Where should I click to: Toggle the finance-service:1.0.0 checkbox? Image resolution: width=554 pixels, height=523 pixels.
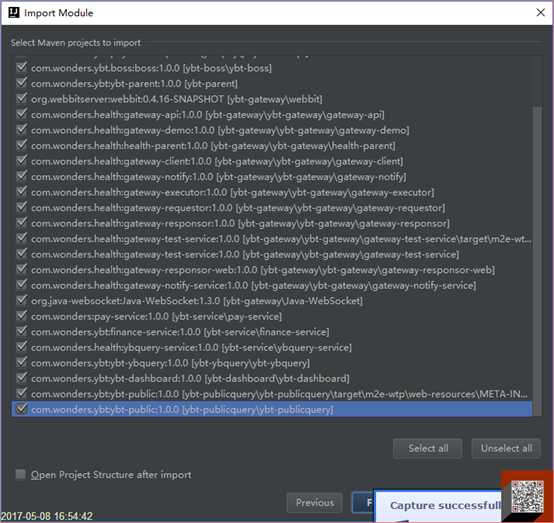point(22,331)
